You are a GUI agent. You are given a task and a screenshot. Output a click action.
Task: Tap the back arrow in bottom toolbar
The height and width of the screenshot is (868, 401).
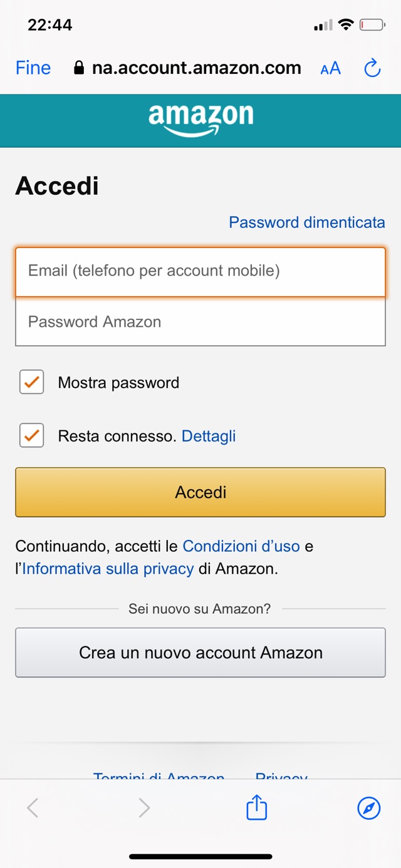(33, 808)
